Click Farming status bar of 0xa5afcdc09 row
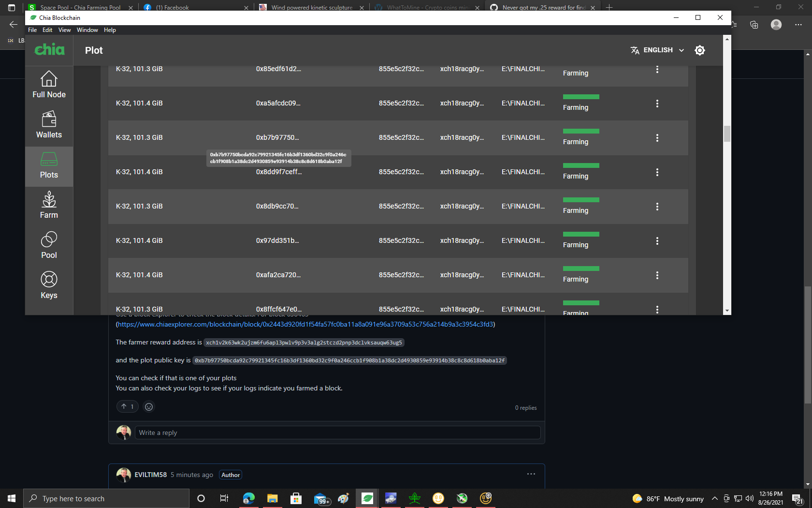The width and height of the screenshot is (812, 508). tap(581, 97)
